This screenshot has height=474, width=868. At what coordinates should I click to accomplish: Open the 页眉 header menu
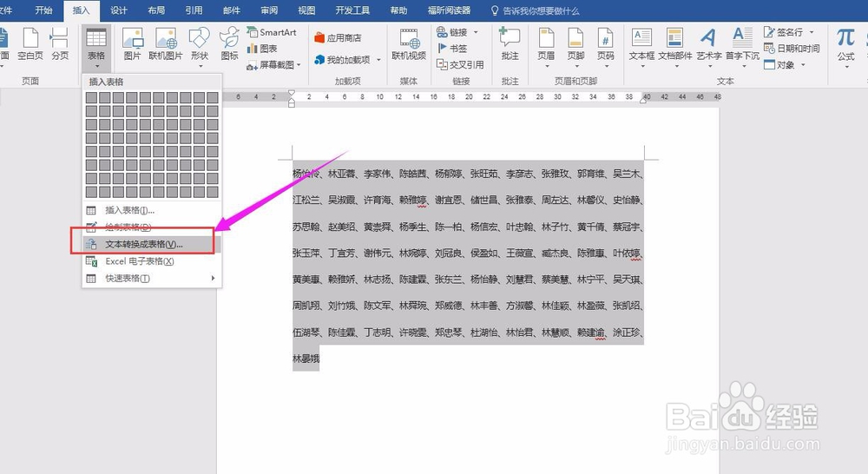point(546,47)
